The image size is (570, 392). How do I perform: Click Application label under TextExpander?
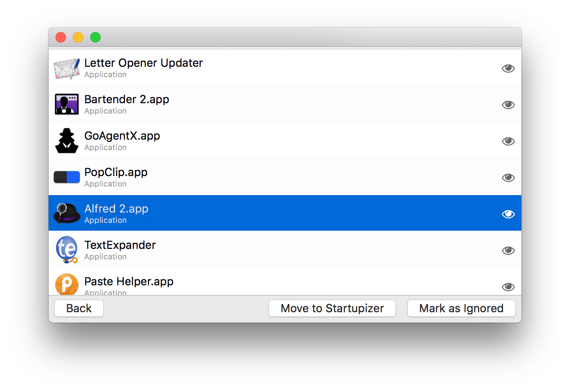tap(105, 257)
